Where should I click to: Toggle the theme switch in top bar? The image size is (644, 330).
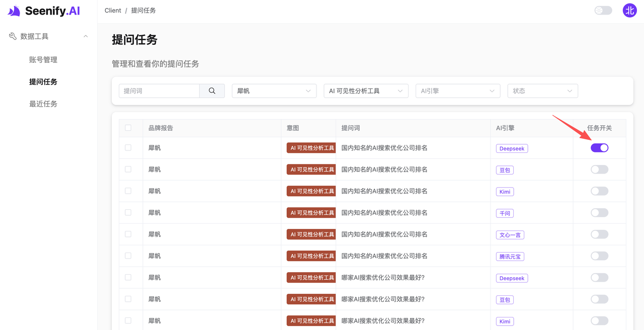point(603,11)
